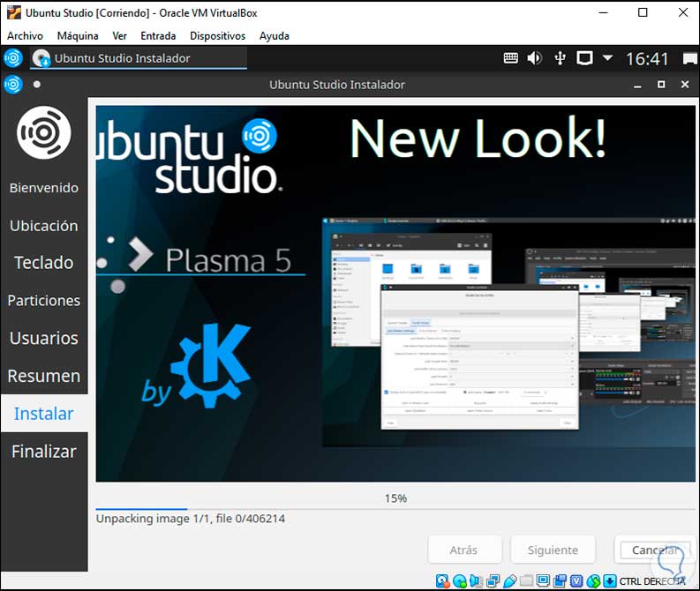Viewport: 700px width, 591px height.
Task: Click the keyboard layout tray icon
Action: [x=511, y=58]
